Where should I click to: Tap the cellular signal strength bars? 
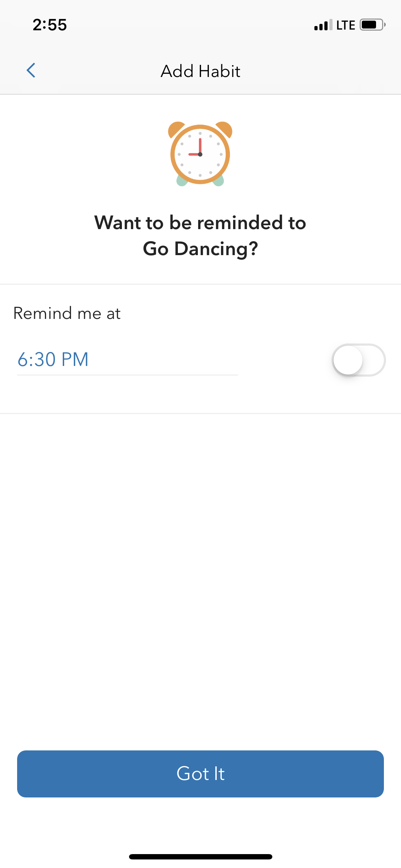coord(323,25)
